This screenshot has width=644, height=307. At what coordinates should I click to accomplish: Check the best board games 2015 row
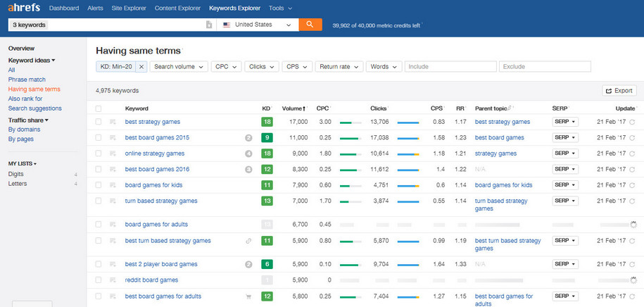(98, 138)
